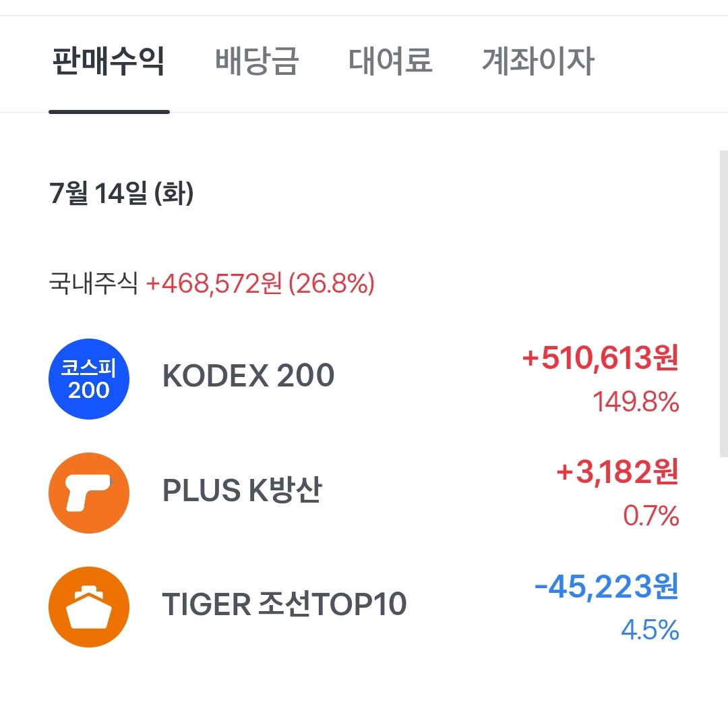
Task: Select the +3,182원 profit amount
Action: 617,472
